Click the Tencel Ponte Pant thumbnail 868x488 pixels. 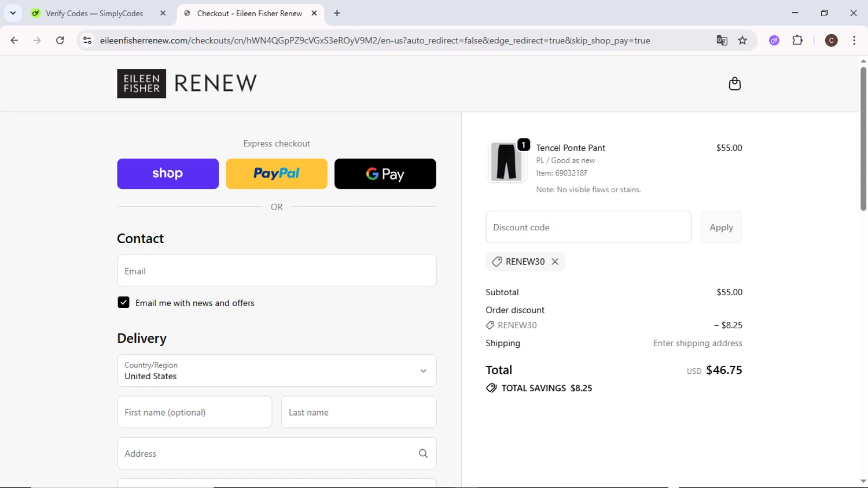coord(506,162)
